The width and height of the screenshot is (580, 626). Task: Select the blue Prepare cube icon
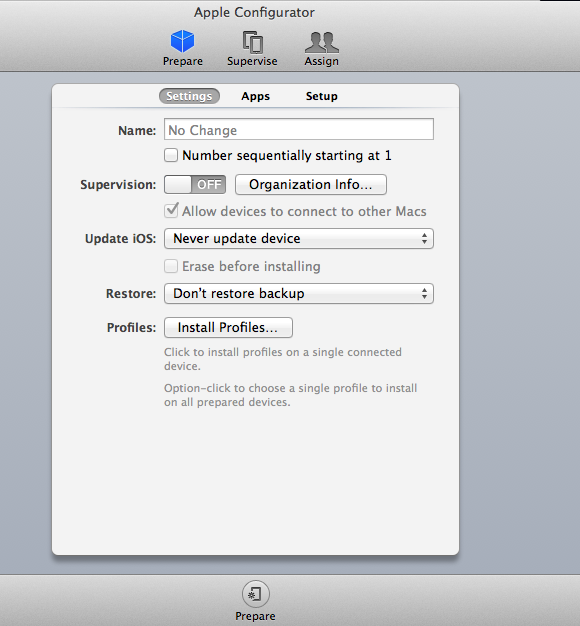coord(182,41)
